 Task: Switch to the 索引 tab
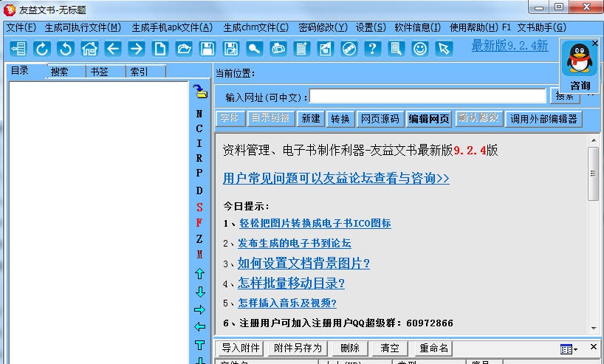(146, 72)
